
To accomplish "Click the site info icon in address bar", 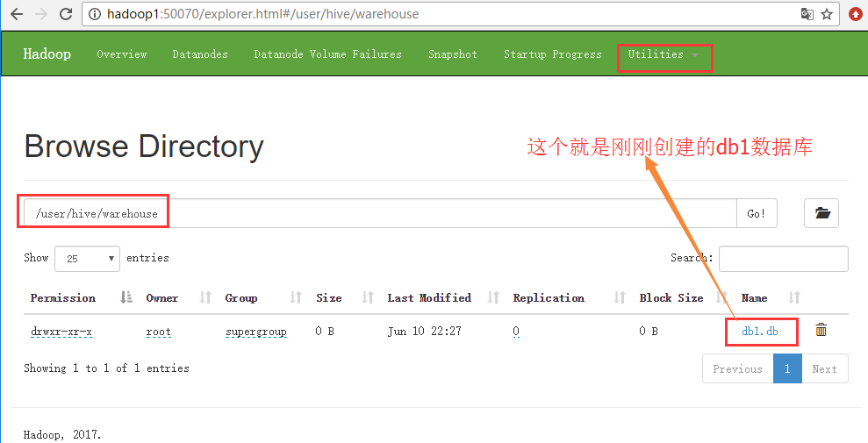I will [x=95, y=14].
